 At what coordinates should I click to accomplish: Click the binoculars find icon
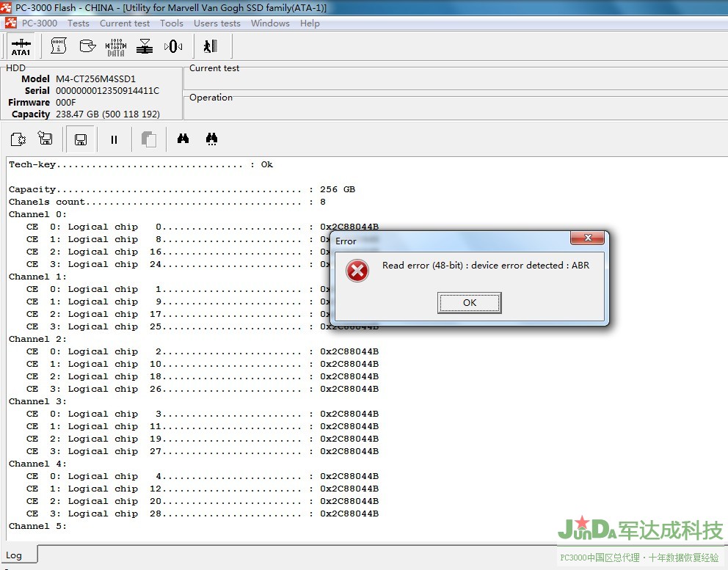(183, 139)
